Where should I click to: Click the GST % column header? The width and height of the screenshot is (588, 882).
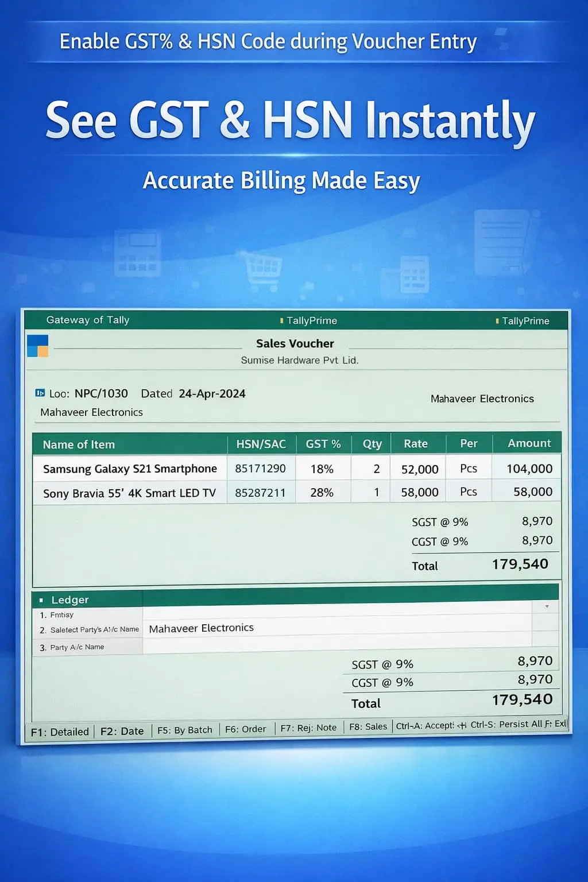coord(323,443)
